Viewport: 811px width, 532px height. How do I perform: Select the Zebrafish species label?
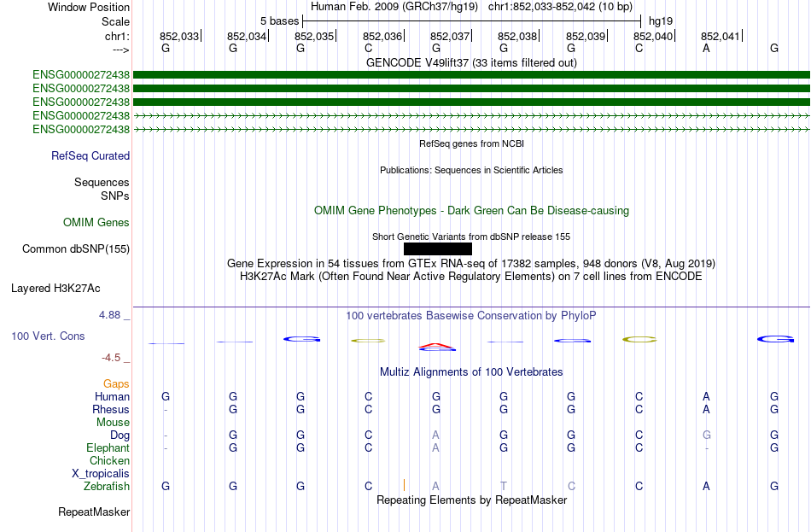coord(106,487)
